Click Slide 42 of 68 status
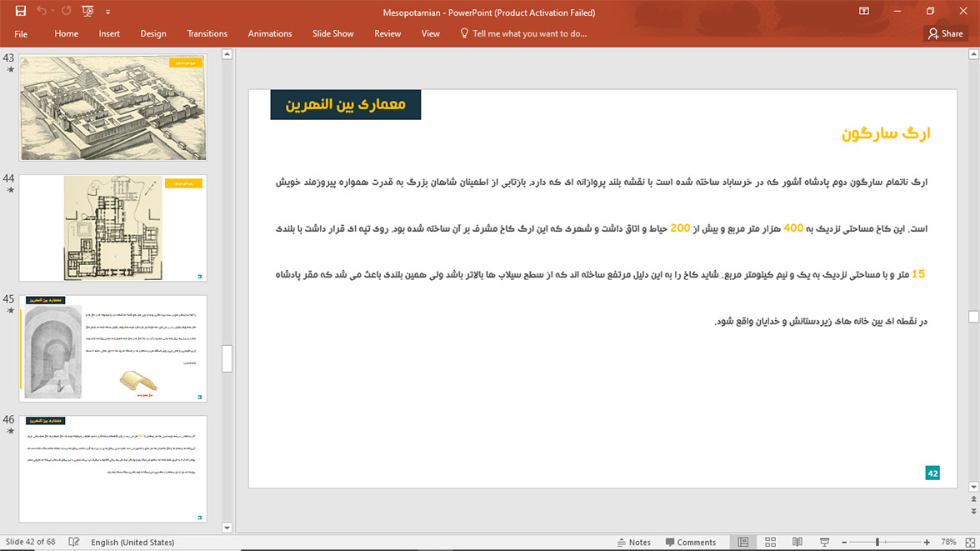Screen dimensions: 980x551 point(30,542)
